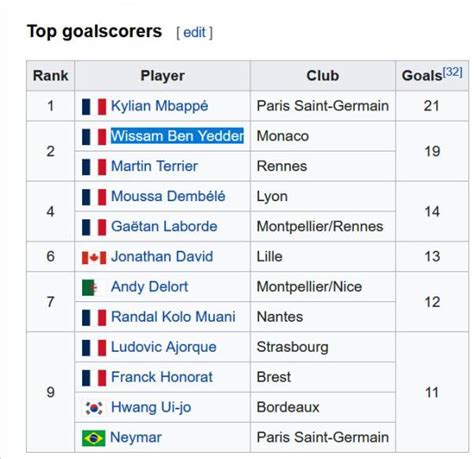Click the Brazil flag beside Neymar
This screenshot has width=474, height=459.
click(x=94, y=438)
